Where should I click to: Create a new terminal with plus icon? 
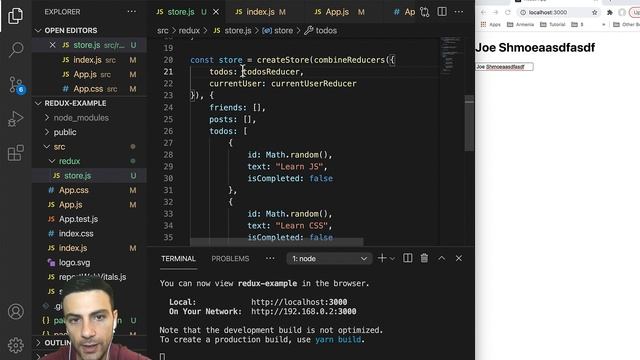(x=382, y=258)
